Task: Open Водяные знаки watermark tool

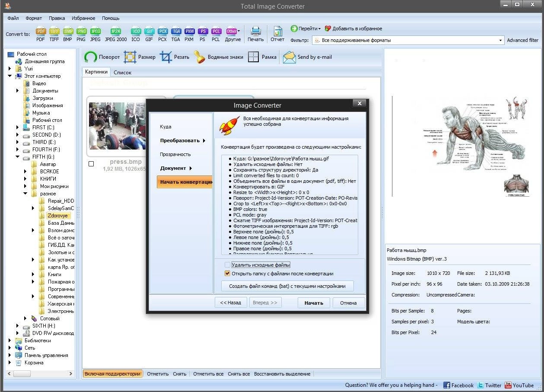Action: 218,57
